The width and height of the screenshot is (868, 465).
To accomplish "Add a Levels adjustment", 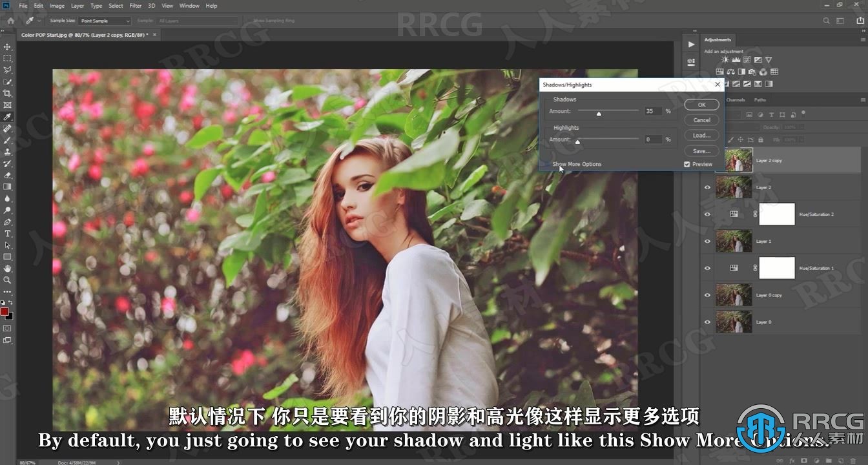I will point(736,60).
